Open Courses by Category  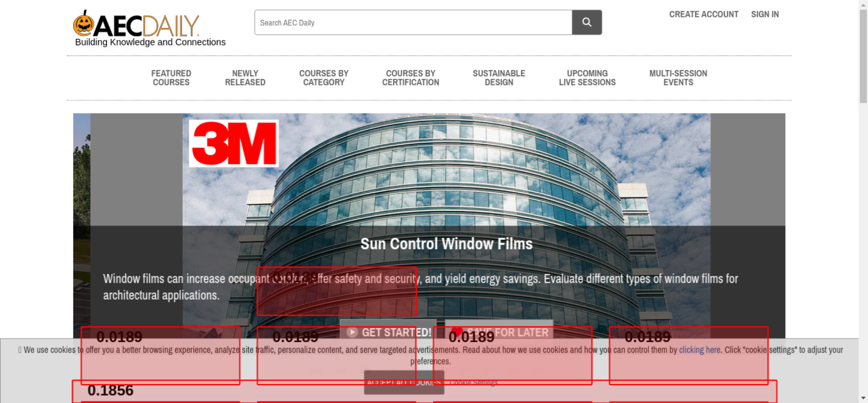324,78
